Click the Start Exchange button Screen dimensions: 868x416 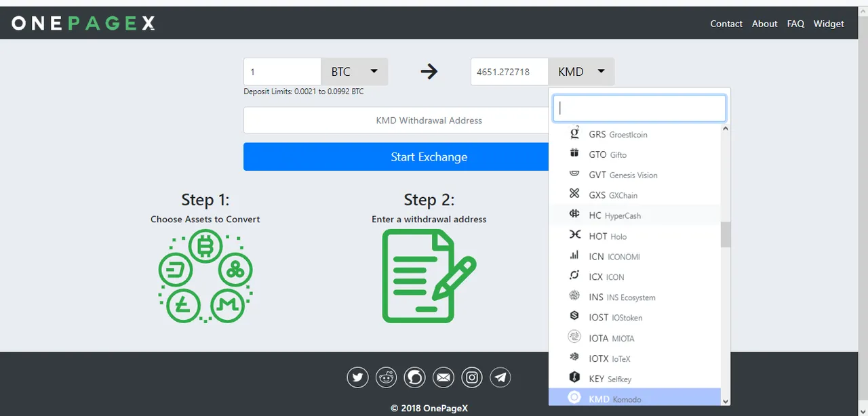pos(429,157)
